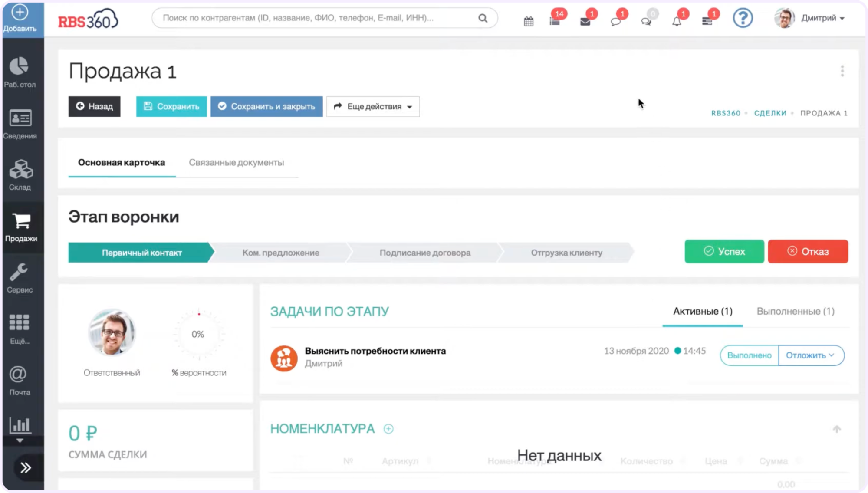
Task: Click the search magnifier icon
Action: [483, 18]
